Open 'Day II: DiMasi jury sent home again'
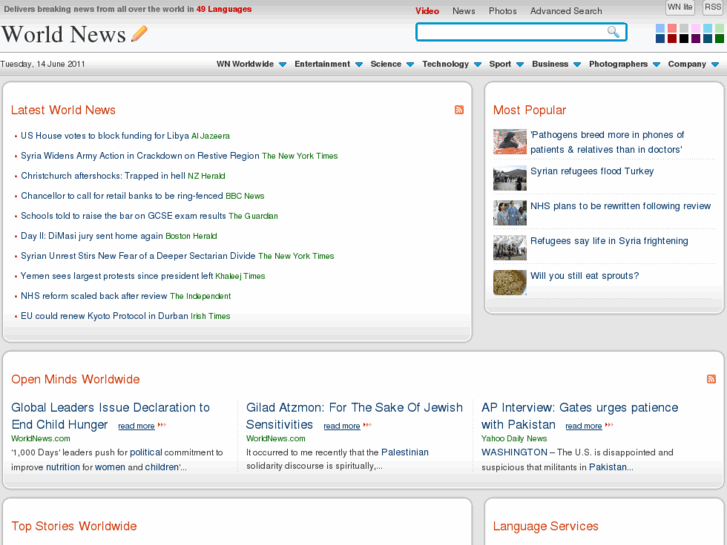The image size is (727, 545). click(x=92, y=236)
